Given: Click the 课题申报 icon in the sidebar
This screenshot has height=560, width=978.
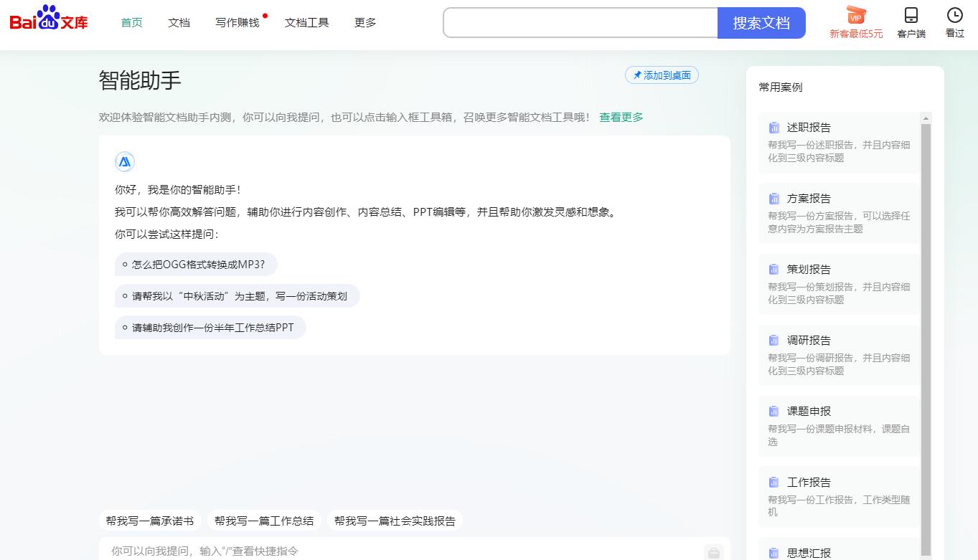Looking at the screenshot, I should [x=774, y=411].
